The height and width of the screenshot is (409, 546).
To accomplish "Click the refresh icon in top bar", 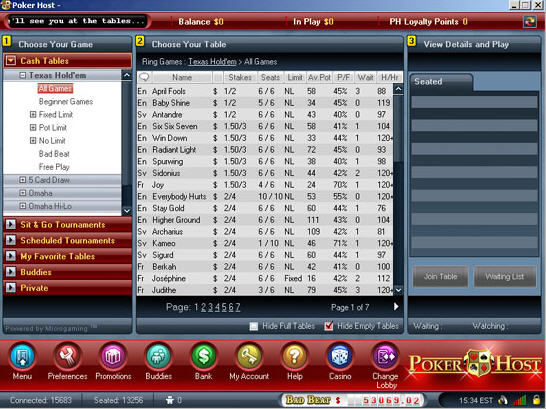I will point(530,22).
